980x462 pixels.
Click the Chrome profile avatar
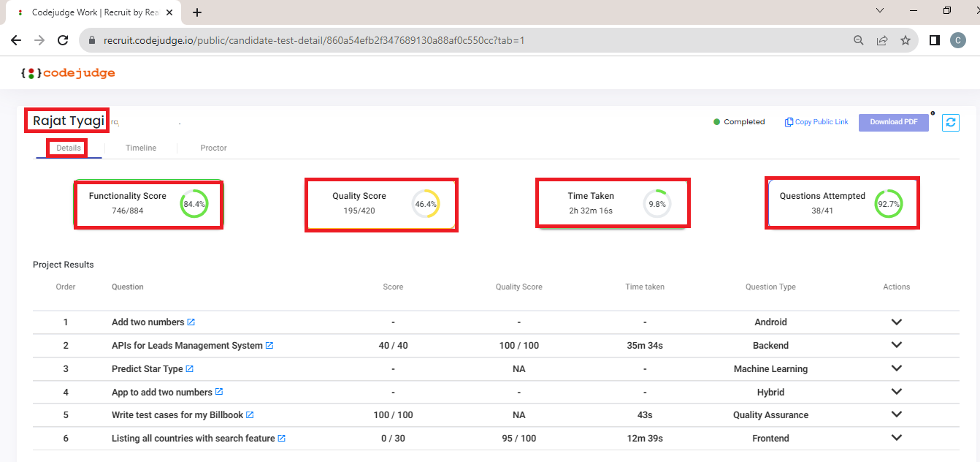coord(958,40)
